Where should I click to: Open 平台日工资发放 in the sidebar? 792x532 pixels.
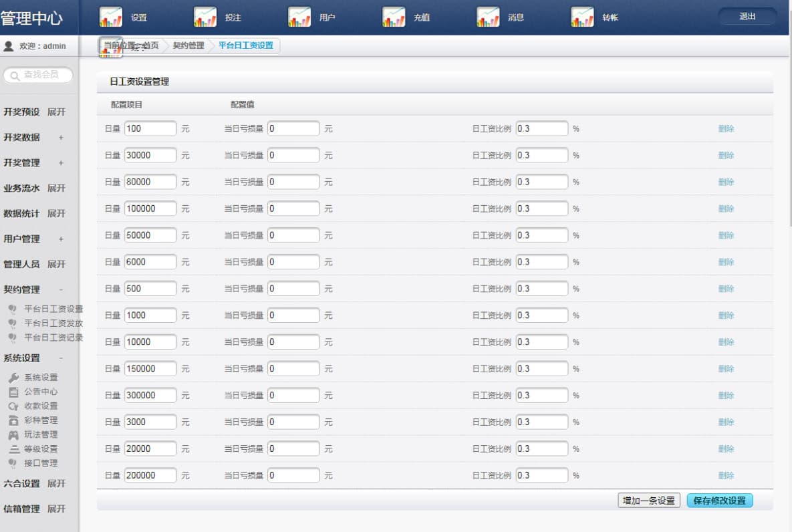point(53,323)
